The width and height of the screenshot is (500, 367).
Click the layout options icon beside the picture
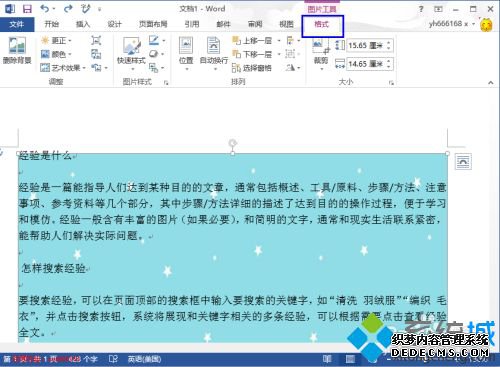tap(463, 162)
